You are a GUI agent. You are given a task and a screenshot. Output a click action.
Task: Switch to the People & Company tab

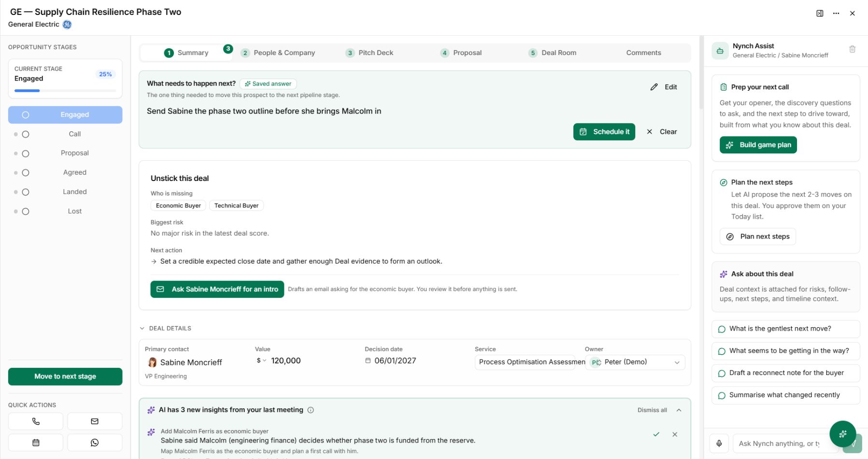279,53
